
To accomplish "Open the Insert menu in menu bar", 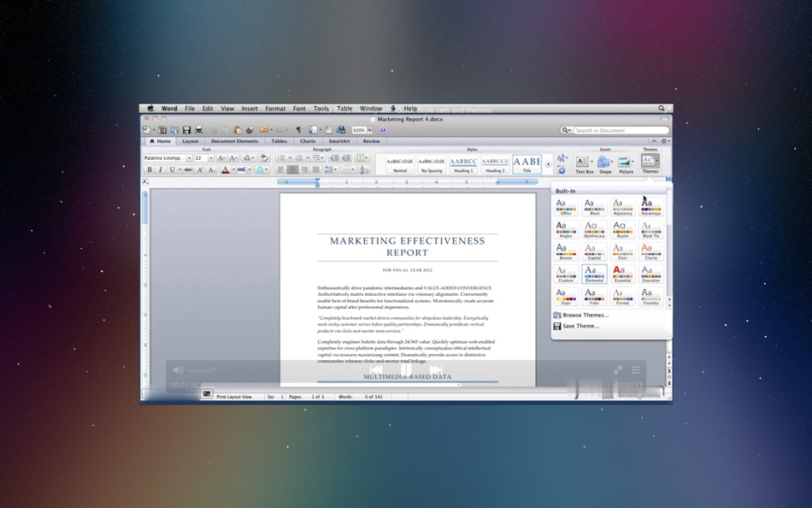I will click(x=249, y=109).
